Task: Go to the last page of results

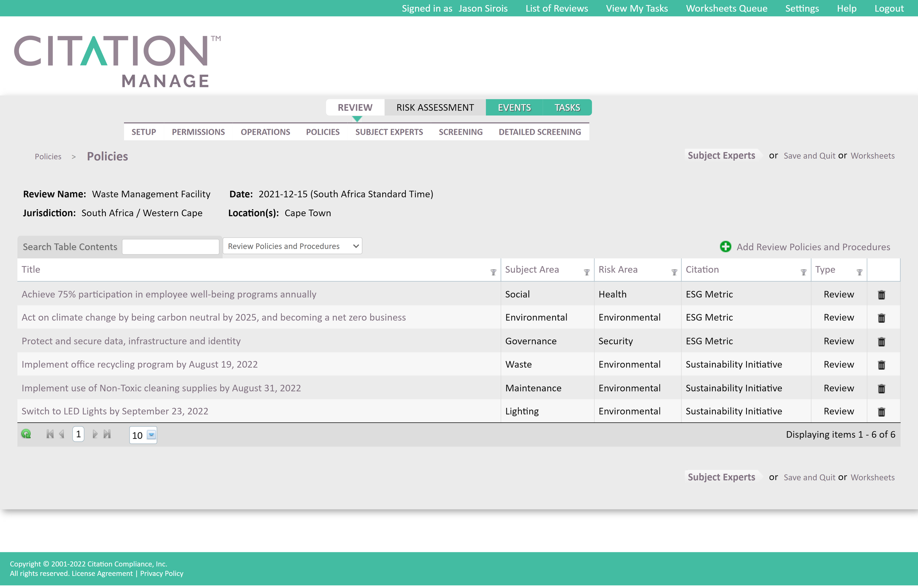Action: pyautogui.click(x=107, y=434)
